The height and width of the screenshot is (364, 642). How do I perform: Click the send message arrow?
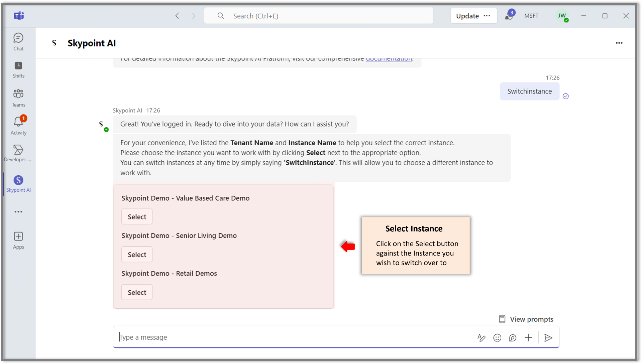[548, 338]
